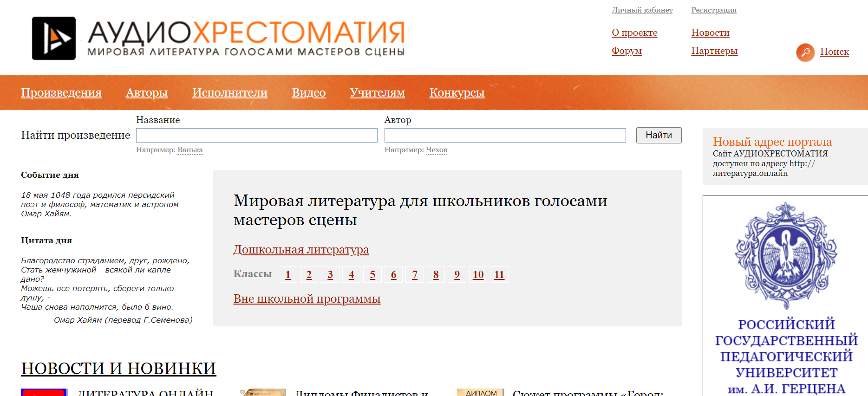868x396 pixels.
Task: Select class 11
Action: point(499,275)
